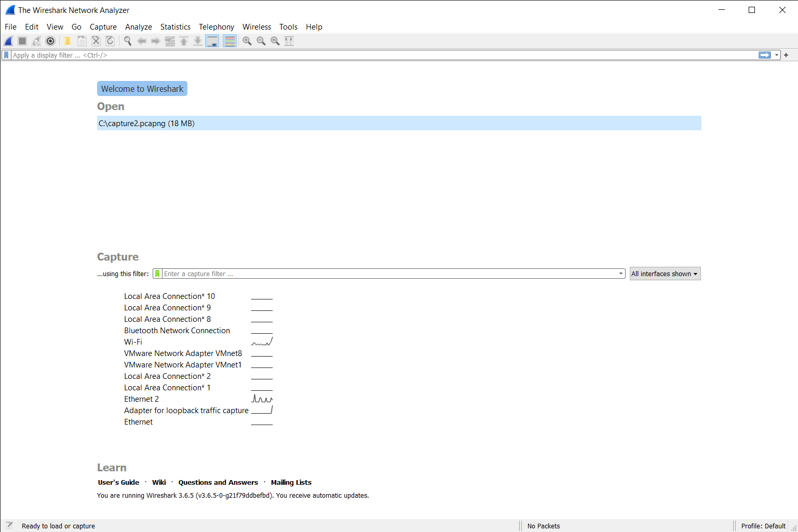798x532 pixels.
Task: Click the restart current capture icon
Action: tap(36, 41)
